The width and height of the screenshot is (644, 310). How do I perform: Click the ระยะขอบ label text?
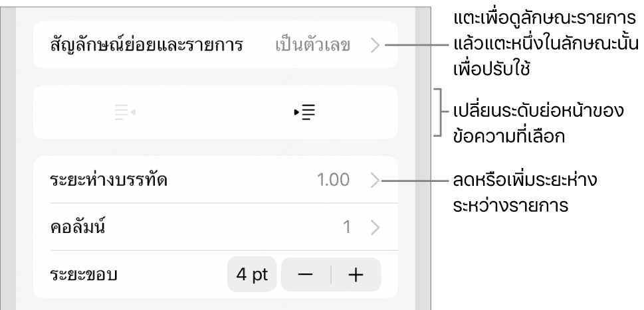pos(84,275)
